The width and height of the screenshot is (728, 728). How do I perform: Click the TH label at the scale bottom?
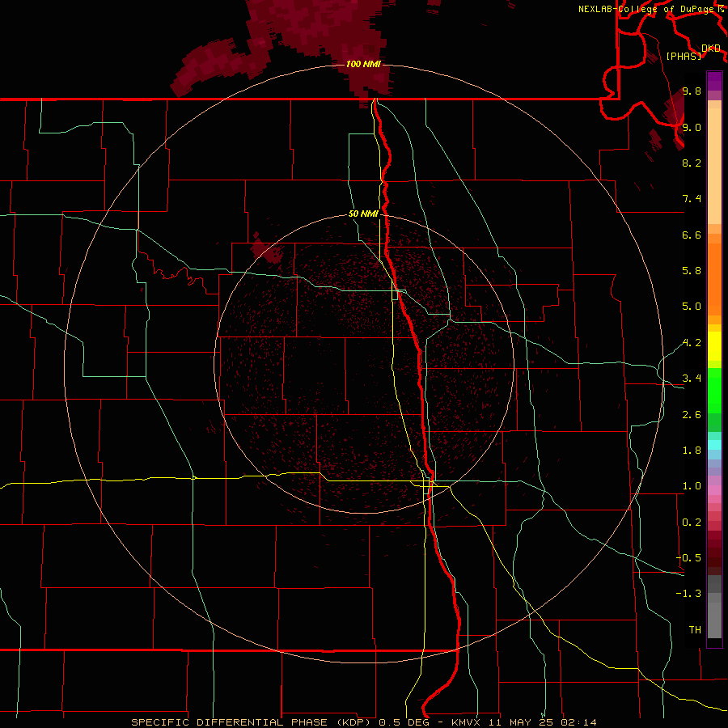click(x=695, y=630)
